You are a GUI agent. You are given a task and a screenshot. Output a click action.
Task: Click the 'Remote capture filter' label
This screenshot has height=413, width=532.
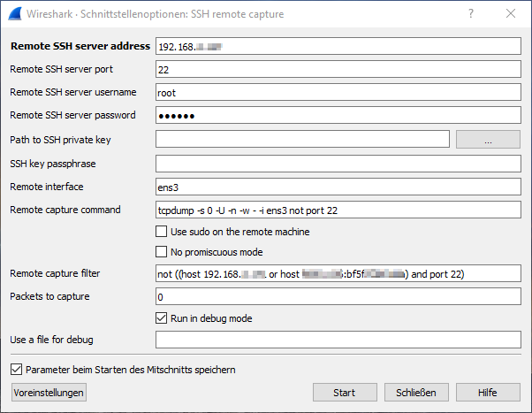55,273
